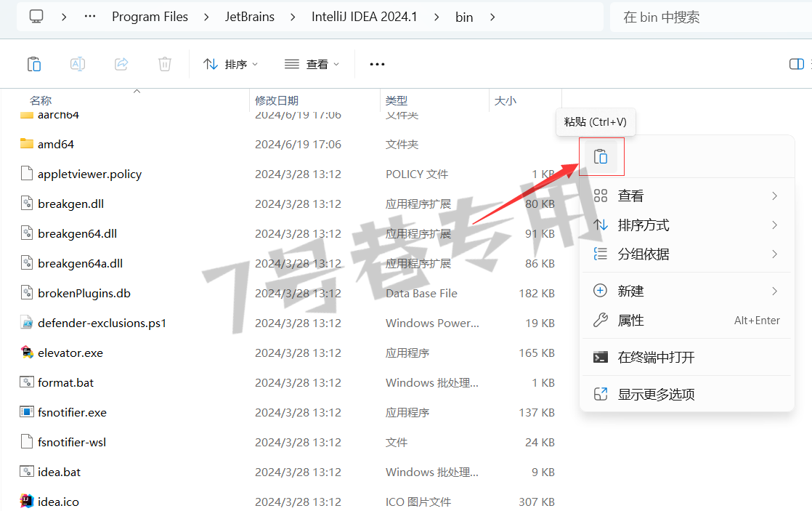This screenshot has height=511, width=812.
Task: Select the file name elevator.exe
Action: tap(70, 353)
